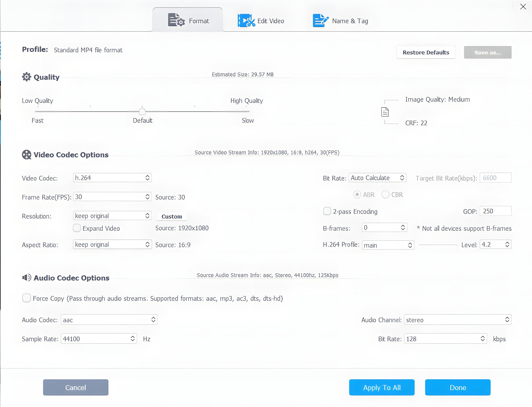Screen dimensions: 532x407
Task: Open the Audio Channel stereo dropdown
Action: tap(457, 320)
